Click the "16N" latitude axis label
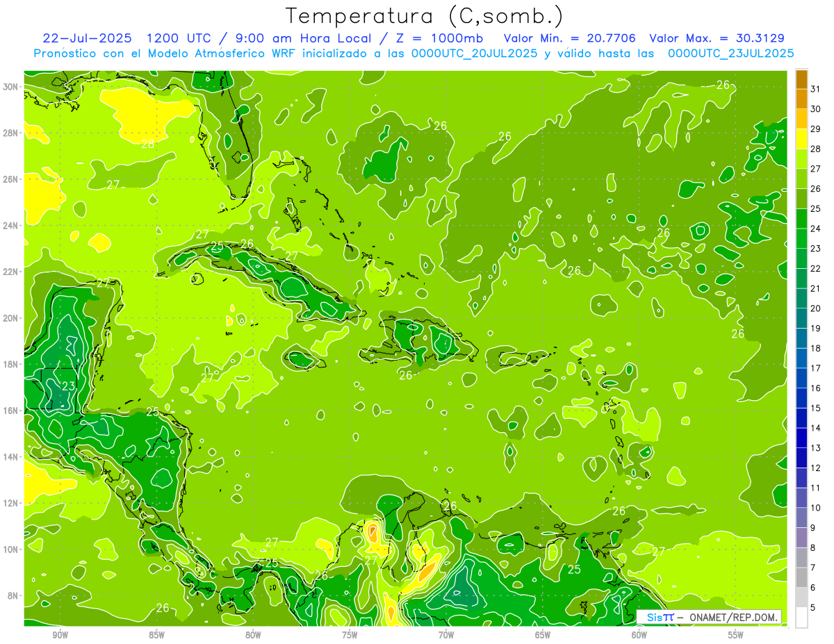The height and width of the screenshot is (644, 834). point(10,411)
